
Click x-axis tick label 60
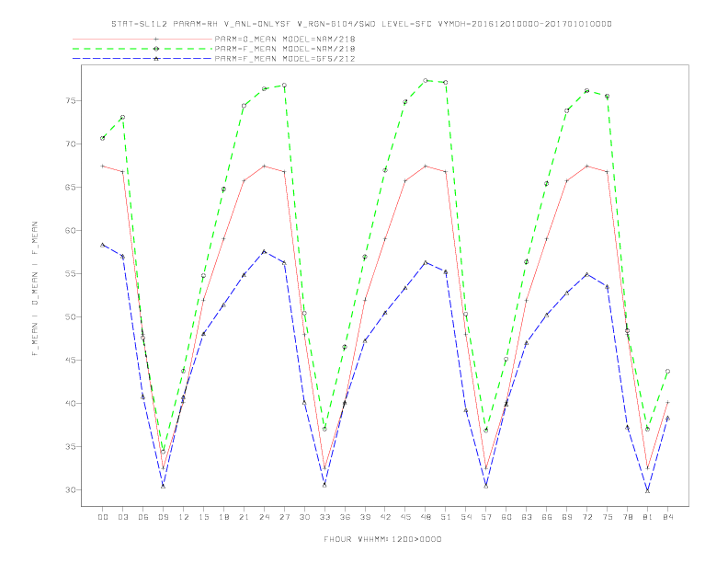tap(506, 517)
